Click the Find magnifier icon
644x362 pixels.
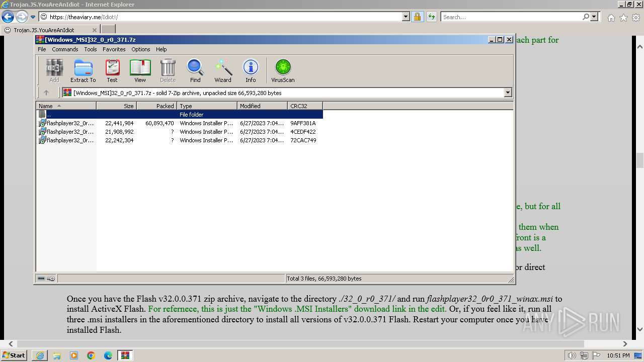pyautogui.click(x=195, y=70)
